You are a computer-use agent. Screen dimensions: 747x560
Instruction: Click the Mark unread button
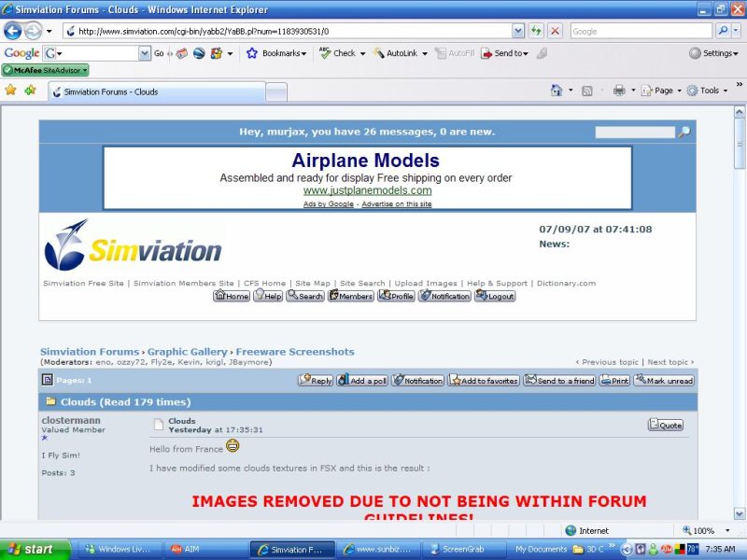664,380
